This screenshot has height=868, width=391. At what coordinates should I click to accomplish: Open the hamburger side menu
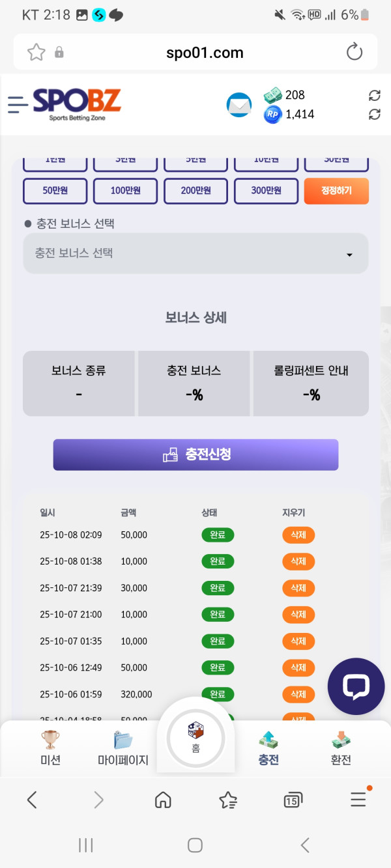18,104
